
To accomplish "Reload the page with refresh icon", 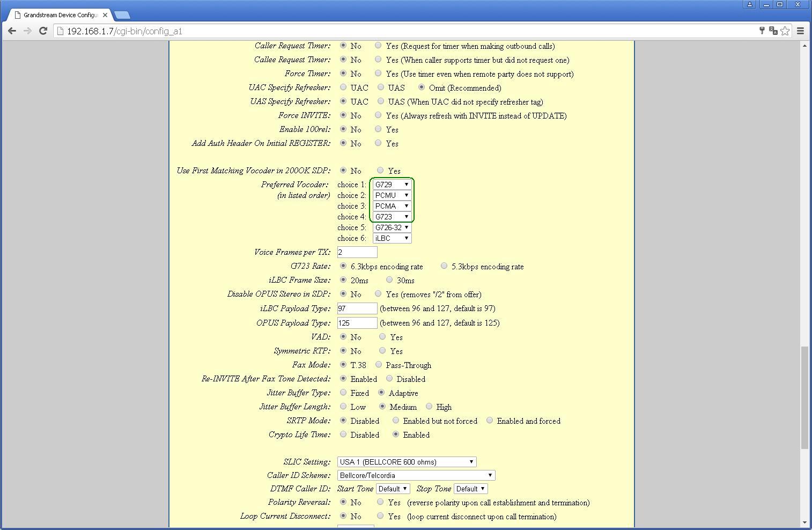I will [43, 31].
